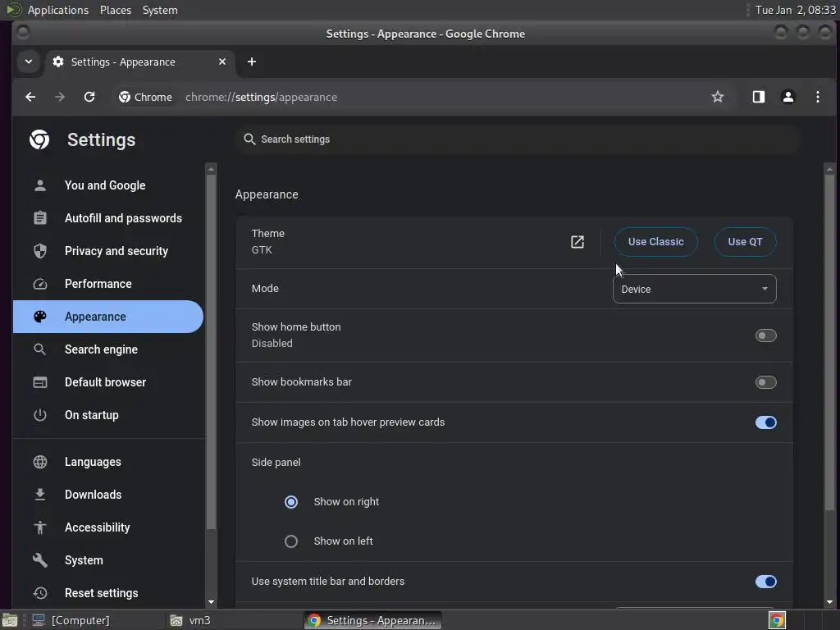The width and height of the screenshot is (840, 630).
Task: Go back using the browser back arrow
Action: pos(30,97)
